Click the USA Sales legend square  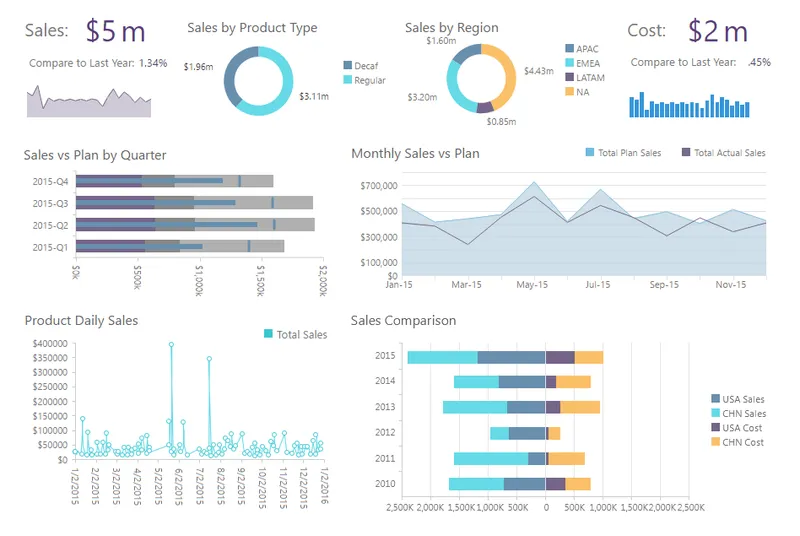tap(715, 398)
